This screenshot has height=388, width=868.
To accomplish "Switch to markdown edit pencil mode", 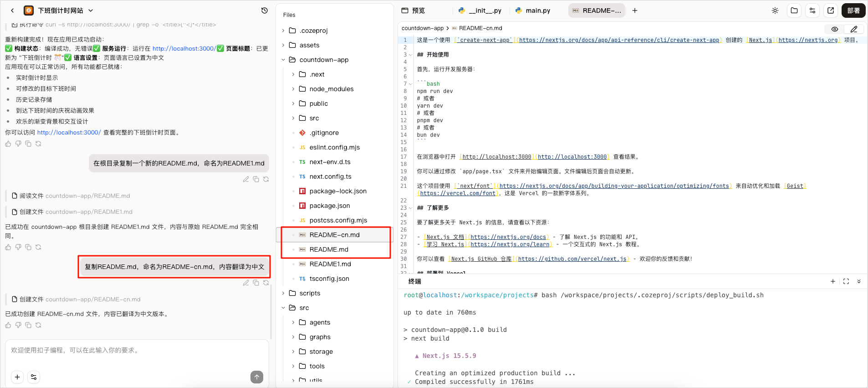I will click(x=854, y=29).
